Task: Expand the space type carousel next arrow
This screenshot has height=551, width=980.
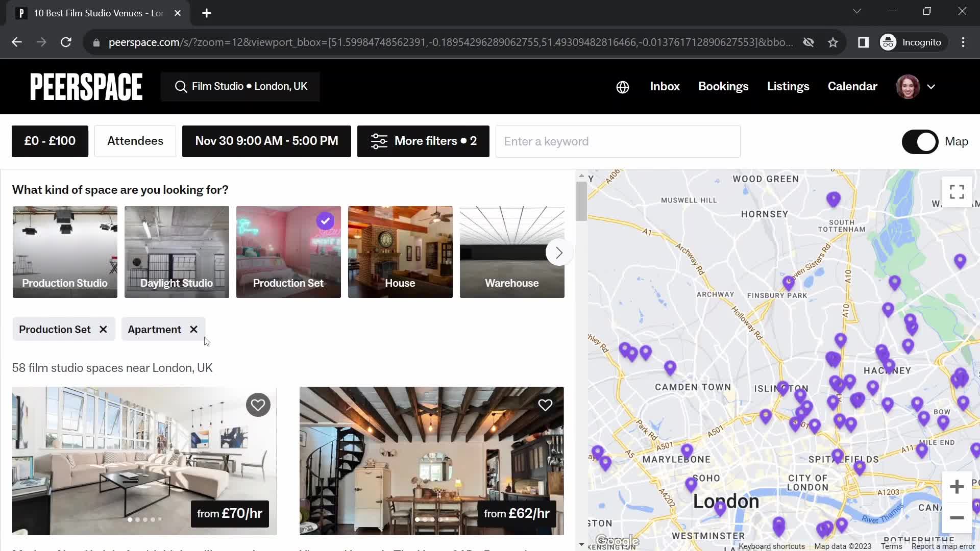Action: tap(559, 253)
